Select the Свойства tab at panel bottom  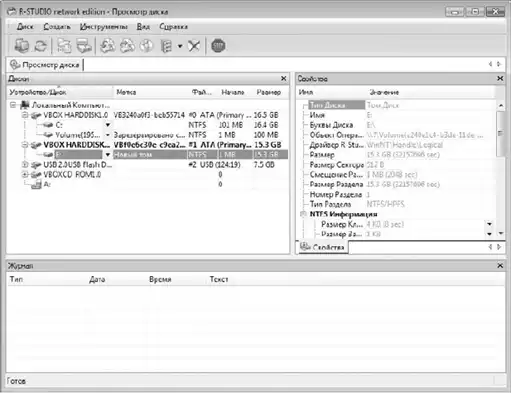[x=323, y=247]
